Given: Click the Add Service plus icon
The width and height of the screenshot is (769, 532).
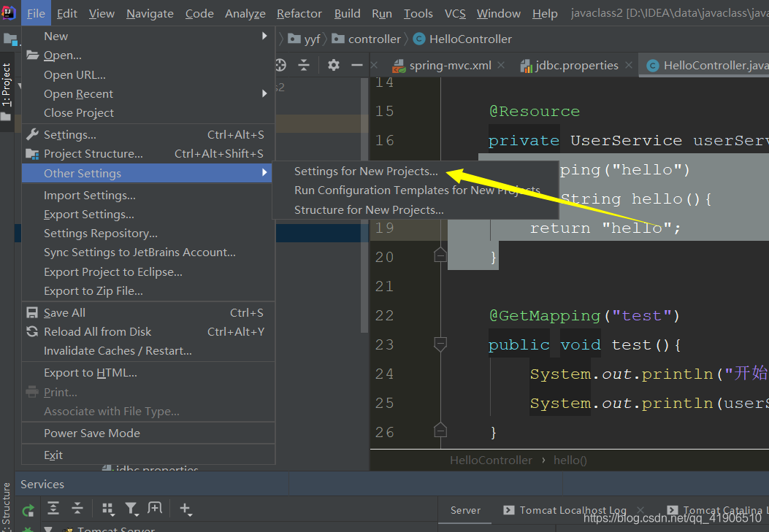Looking at the screenshot, I should pos(185,509).
